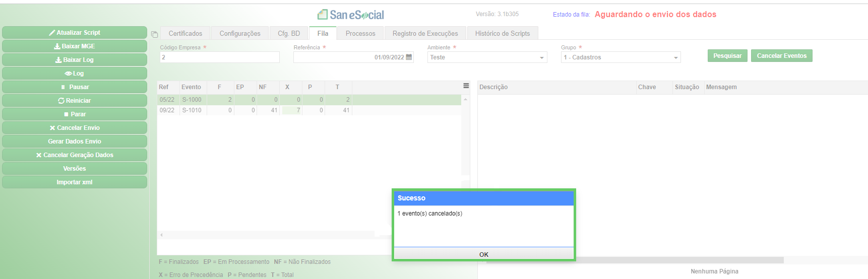The image size is (868, 279).
Task: Open the Registro de Execuções tab
Action: 425,33
